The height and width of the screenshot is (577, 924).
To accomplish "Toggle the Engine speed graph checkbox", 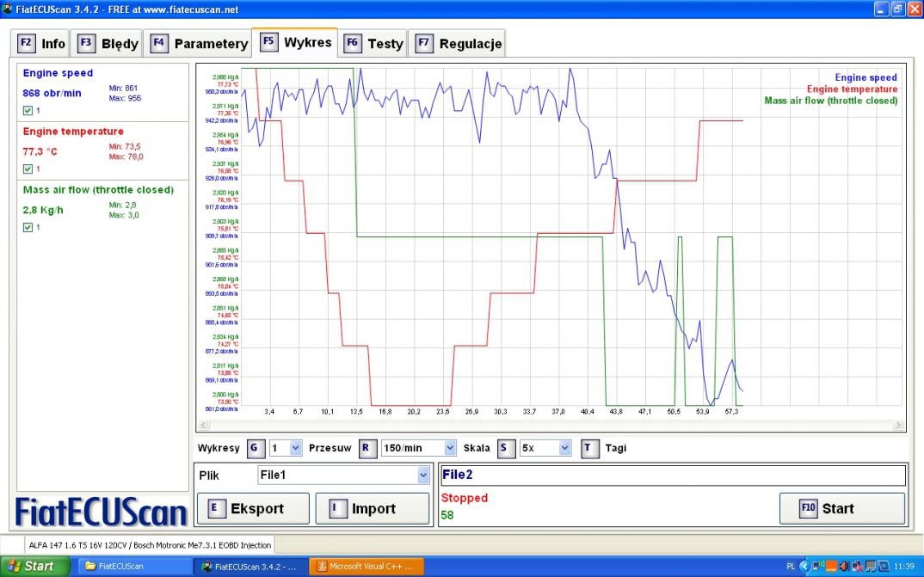I will click(x=28, y=111).
